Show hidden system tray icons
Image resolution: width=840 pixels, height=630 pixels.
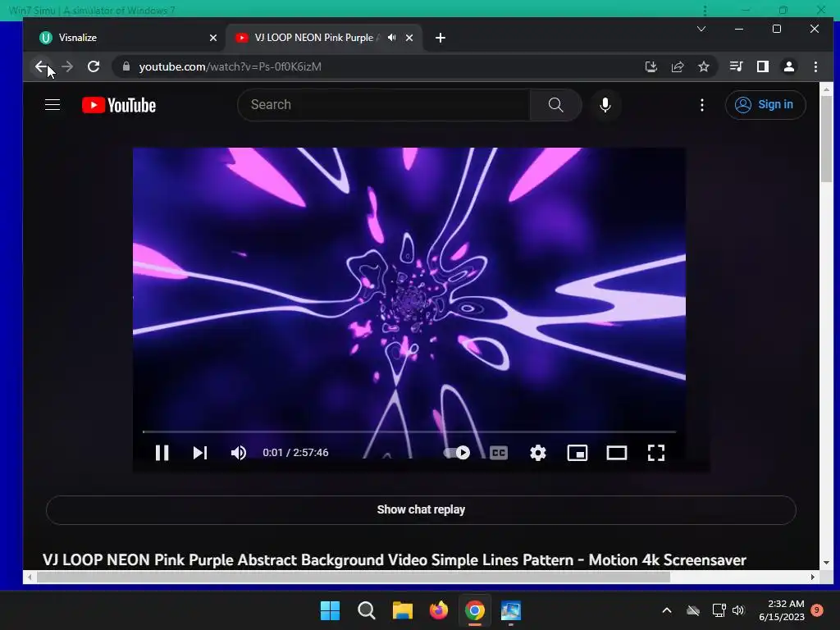667,610
